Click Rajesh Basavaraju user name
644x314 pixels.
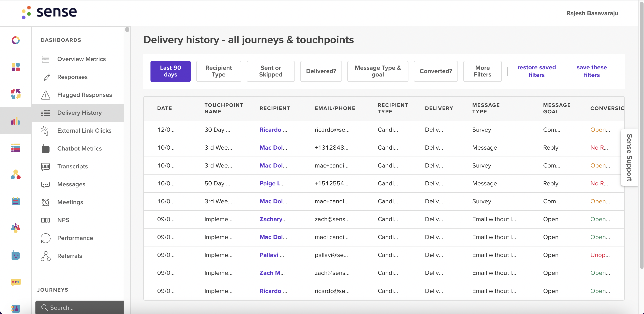[x=592, y=13]
